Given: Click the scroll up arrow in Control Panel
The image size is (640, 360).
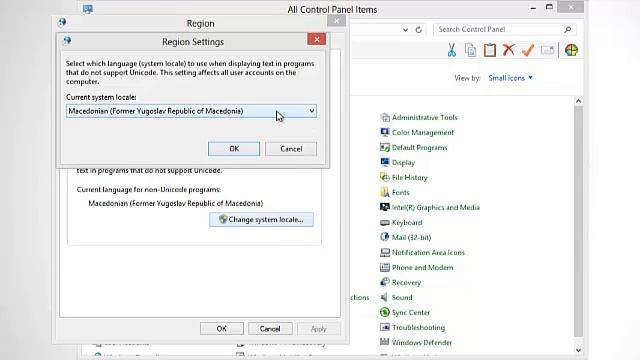Looking at the screenshot, I should 578,101.
